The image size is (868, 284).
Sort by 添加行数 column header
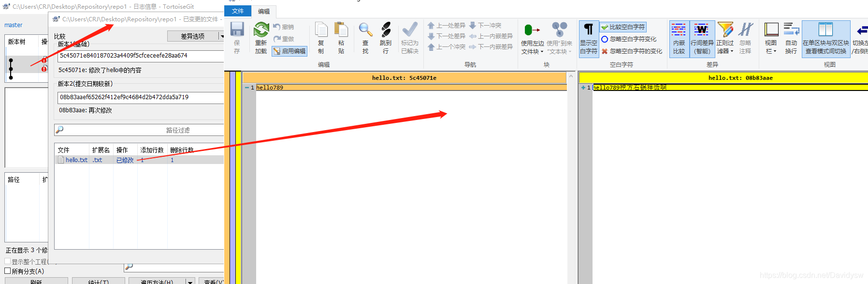coord(153,150)
